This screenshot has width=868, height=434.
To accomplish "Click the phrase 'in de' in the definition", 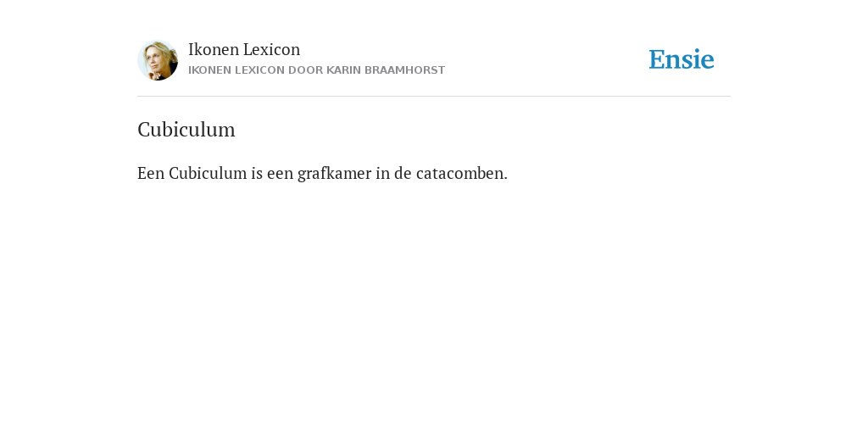I will point(393,173).
